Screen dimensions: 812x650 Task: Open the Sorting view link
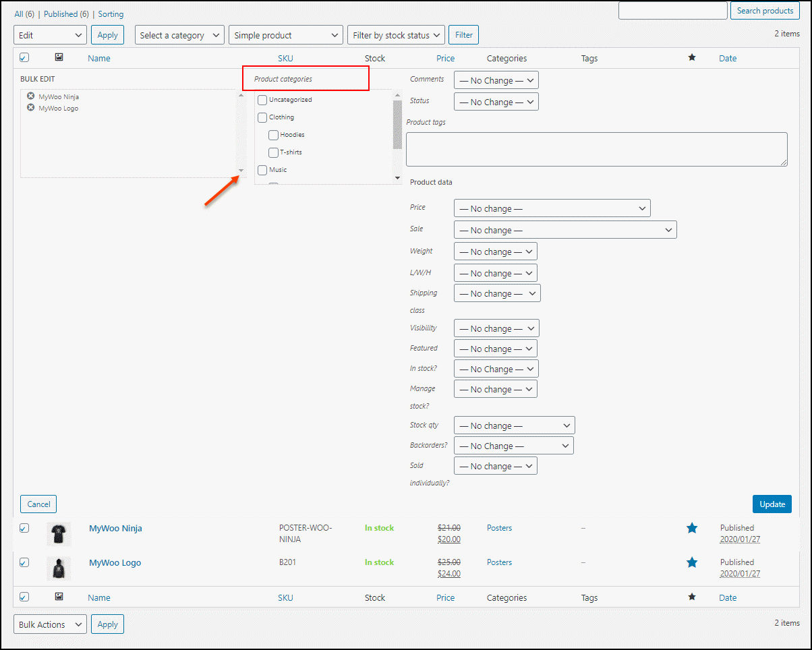coord(111,14)
